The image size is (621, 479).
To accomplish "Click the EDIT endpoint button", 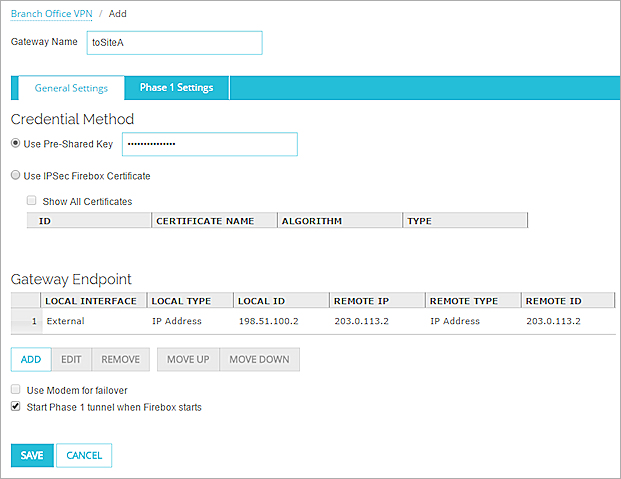I will (x=72, y=359).
